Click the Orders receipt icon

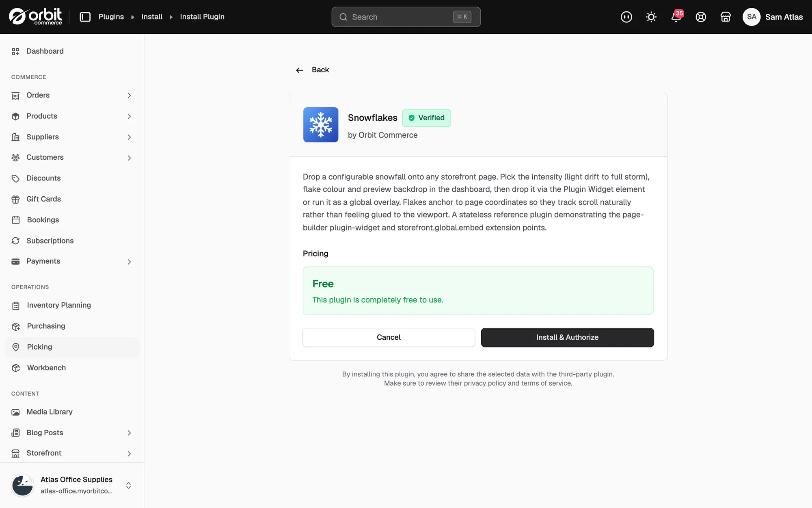coord(15,96)
